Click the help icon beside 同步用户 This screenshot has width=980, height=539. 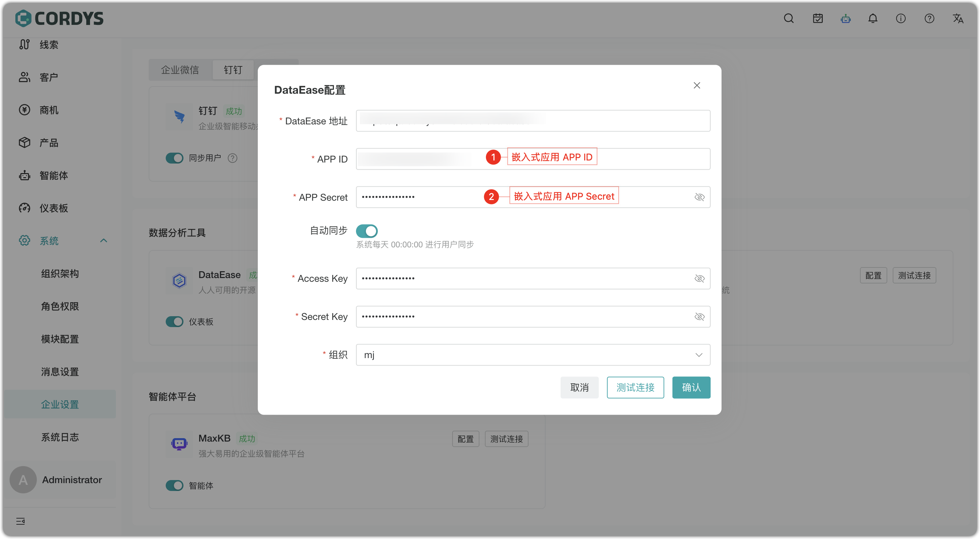tap(233, 158)
